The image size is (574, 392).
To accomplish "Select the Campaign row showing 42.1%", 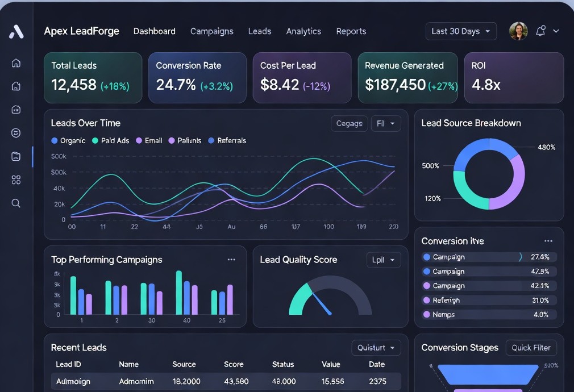I will click(x=489, y=286).
